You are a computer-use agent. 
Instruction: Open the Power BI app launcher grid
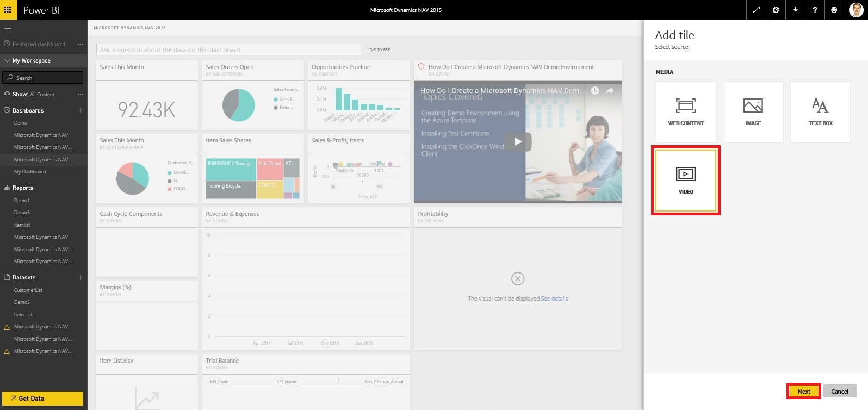8,10
